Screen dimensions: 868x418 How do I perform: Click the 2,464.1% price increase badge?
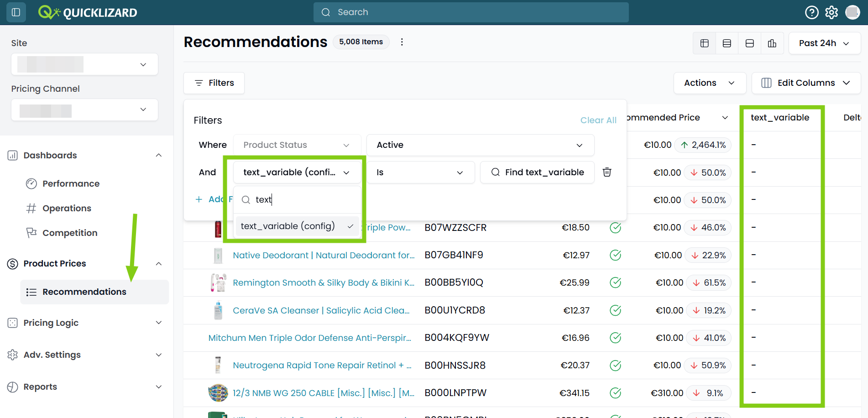703,145
